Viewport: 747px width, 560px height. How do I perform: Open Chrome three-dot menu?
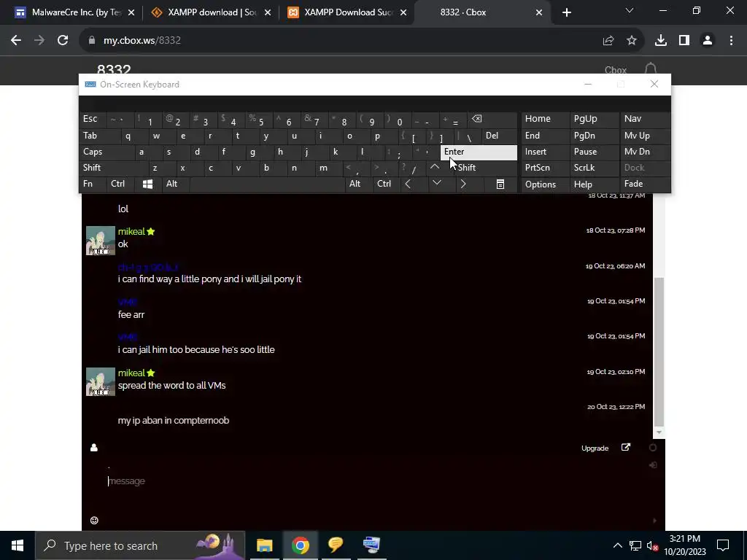(x=731, y=41)
